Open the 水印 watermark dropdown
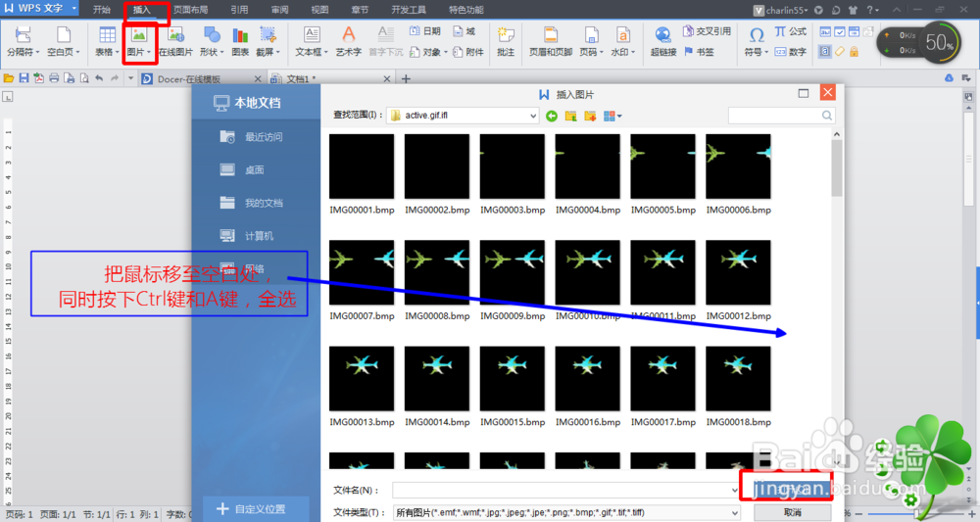Viewport: 980px width, 522px height. 622,41
